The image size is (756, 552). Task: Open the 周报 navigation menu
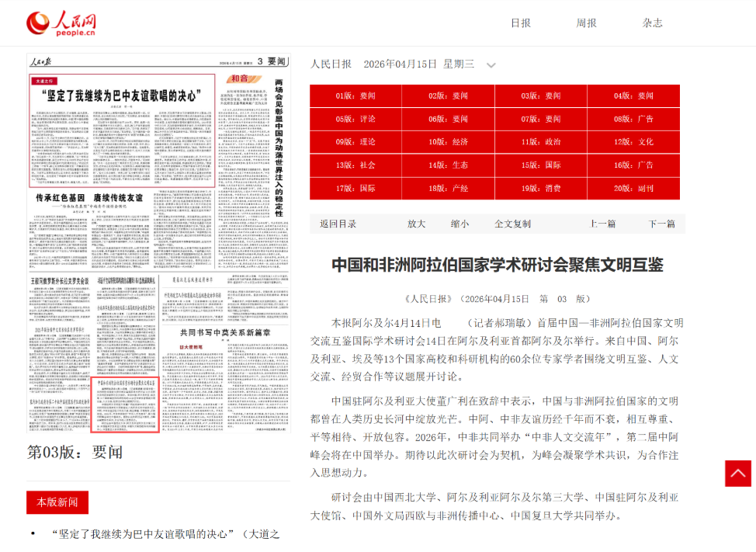point(586,23)
